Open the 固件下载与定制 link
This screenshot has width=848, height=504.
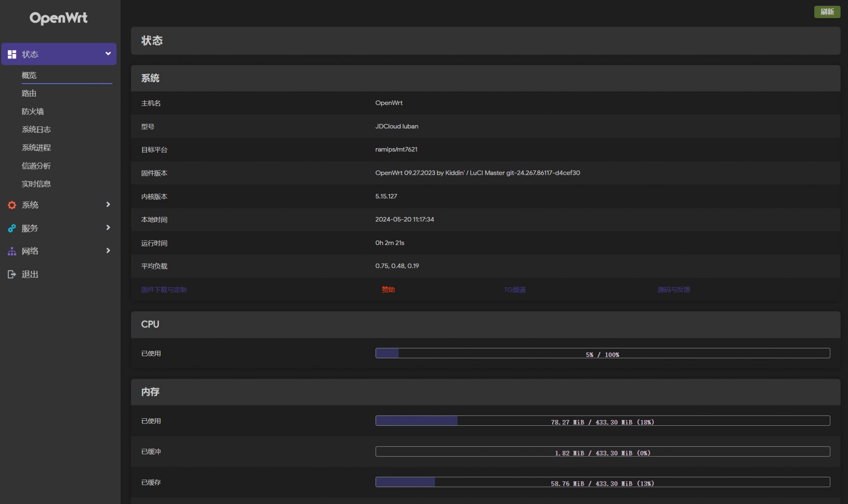pyautogui.click(x=164, y=289)
